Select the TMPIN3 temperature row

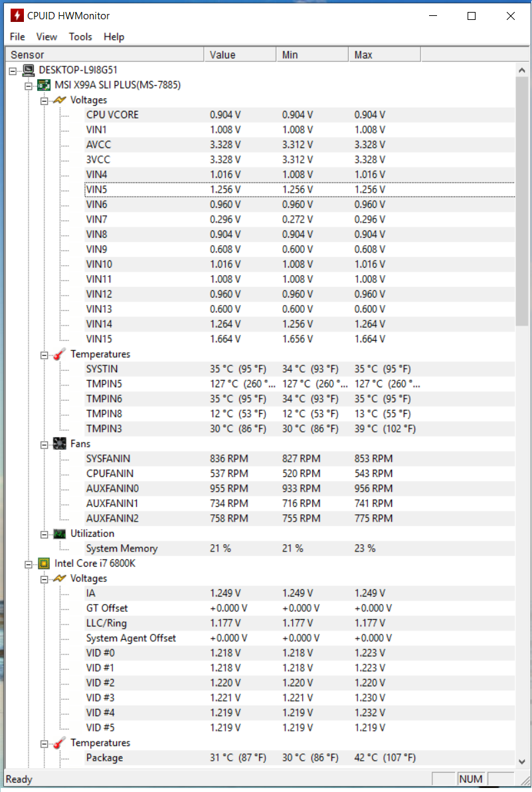[300, 429]
